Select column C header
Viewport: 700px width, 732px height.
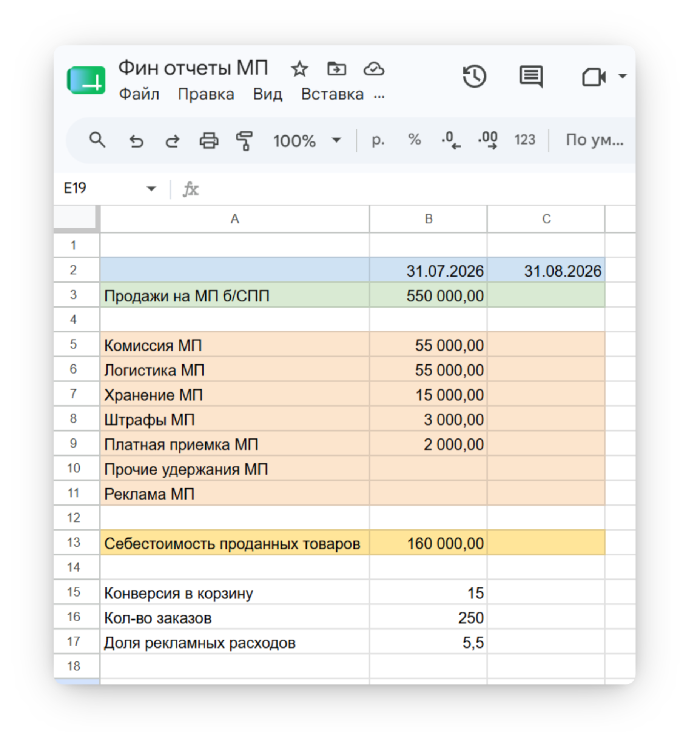click(546, 219)
